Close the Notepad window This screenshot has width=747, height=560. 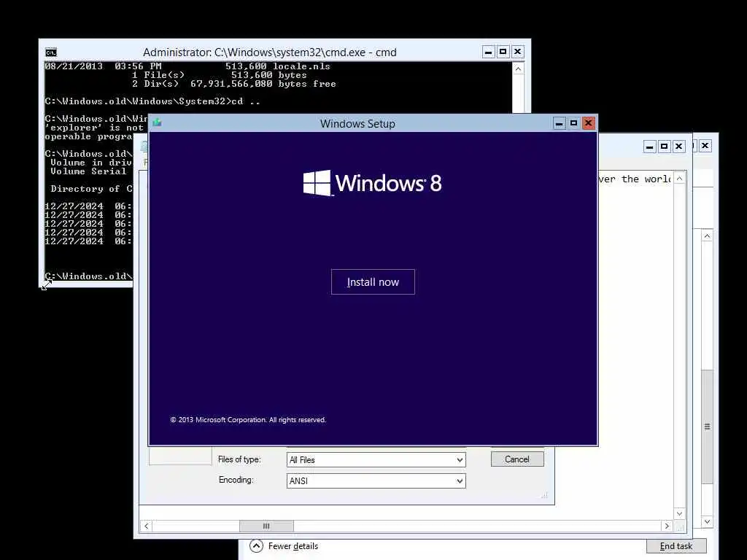coord(679,146)
